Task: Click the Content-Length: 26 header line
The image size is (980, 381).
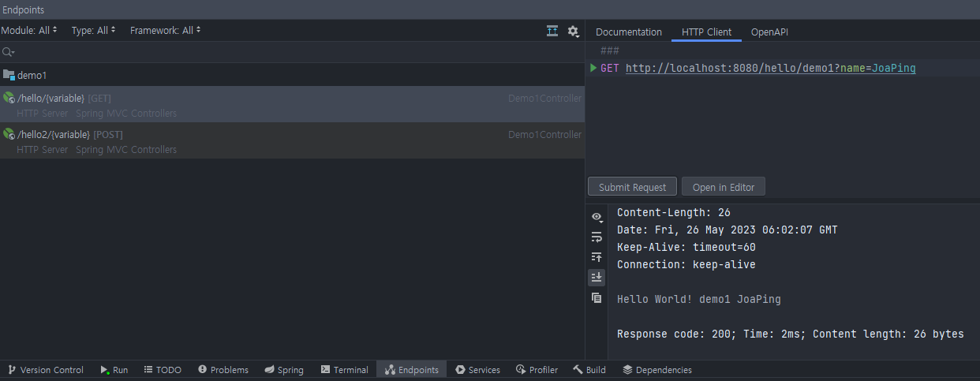Action: tap(673, 212)
